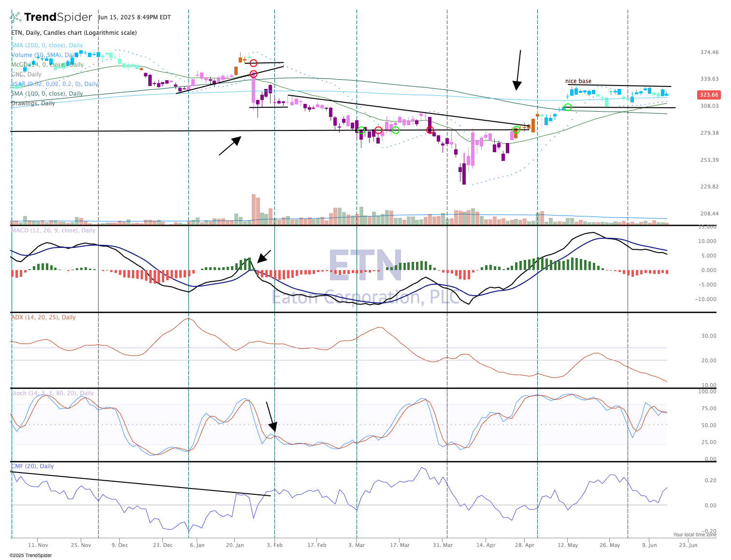The height and width of the screenshot is (560, 731).
Task: Click the green circle marker near 12 May
Action: 568,107
